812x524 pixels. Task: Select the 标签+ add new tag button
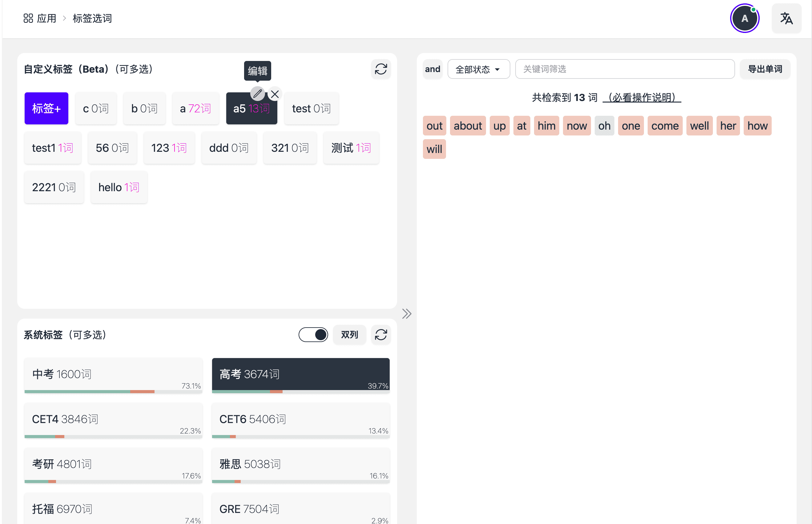coord(47,108)
